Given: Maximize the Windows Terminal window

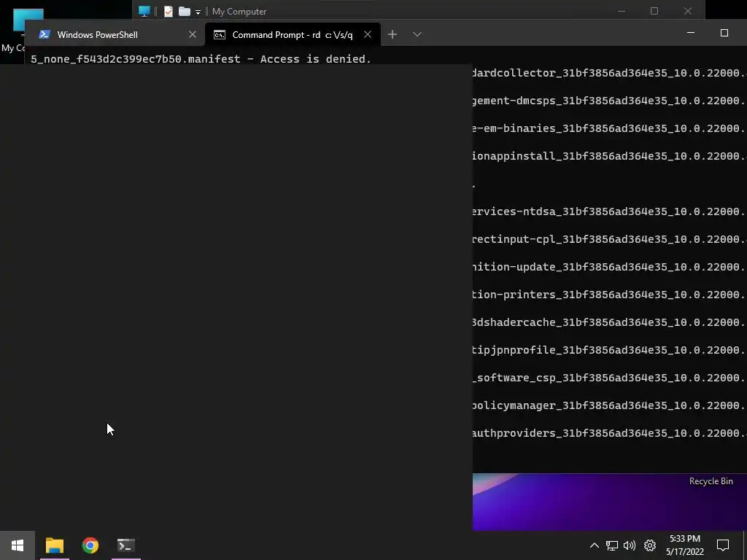Looking at the screenshot, I should point(724,33).
